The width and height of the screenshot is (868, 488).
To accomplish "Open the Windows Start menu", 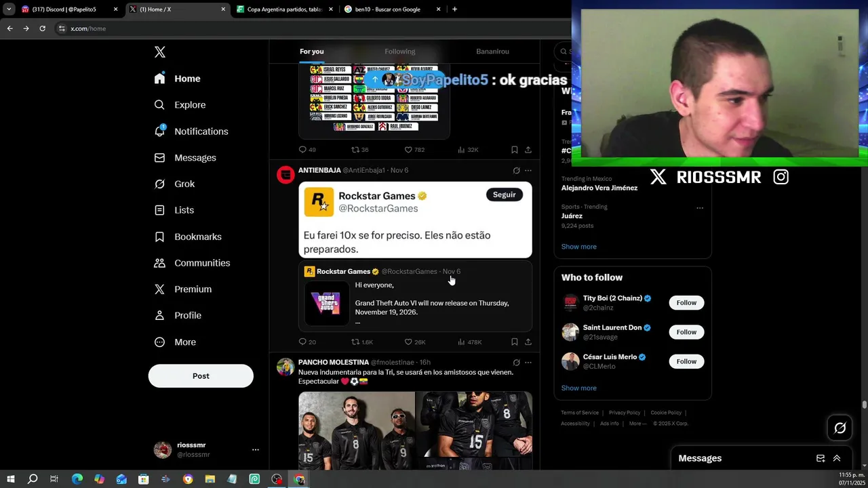I will (11, 480).
